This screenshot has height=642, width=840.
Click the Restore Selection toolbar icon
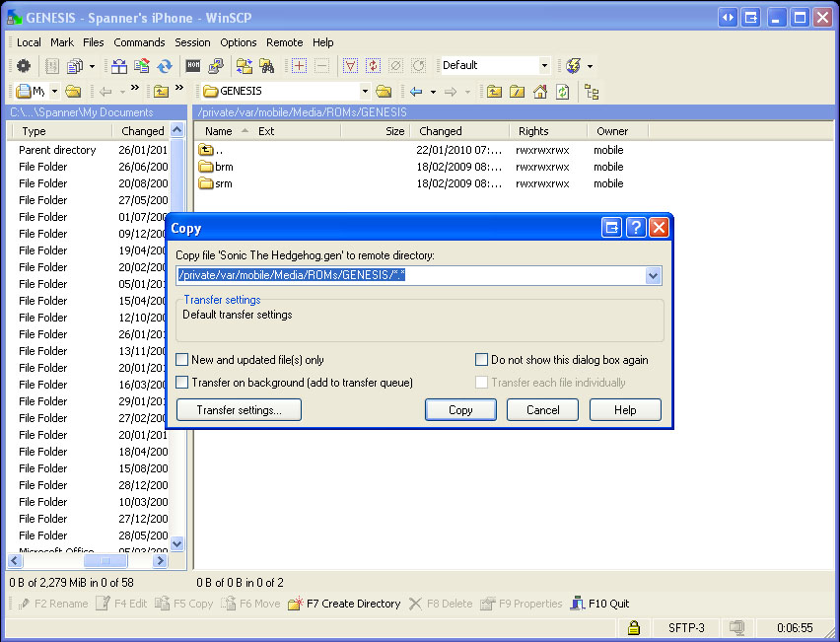(418, 66)
